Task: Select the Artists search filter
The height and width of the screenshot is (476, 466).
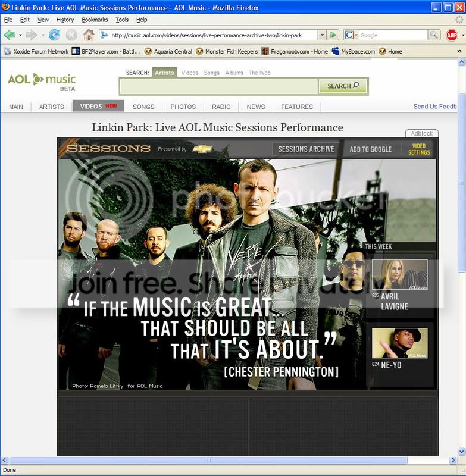Action: click(x=164, y=73)
